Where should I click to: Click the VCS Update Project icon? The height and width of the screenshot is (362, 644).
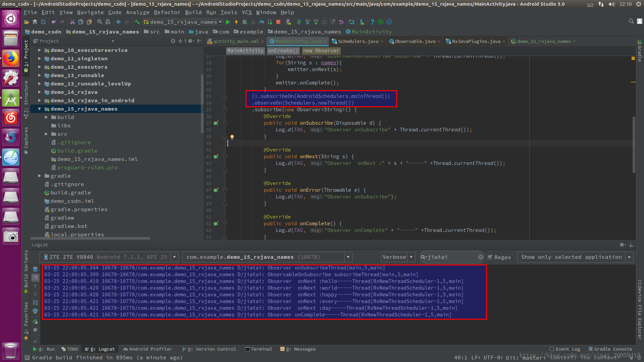point(308,22)
